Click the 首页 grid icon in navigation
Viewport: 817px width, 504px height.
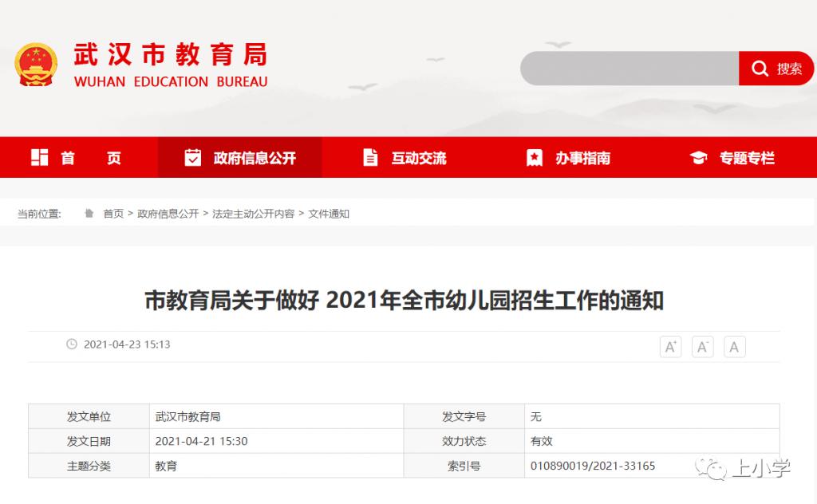[40, 157]
